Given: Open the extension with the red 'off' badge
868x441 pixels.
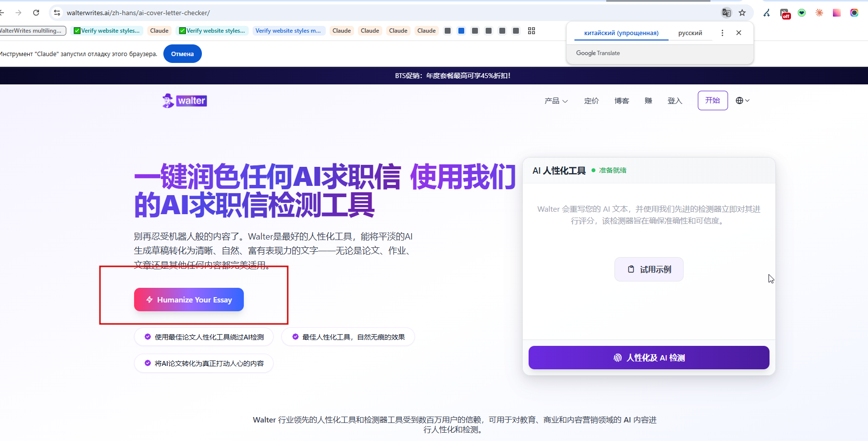Looking at the screenshot, I should [785, 13].
